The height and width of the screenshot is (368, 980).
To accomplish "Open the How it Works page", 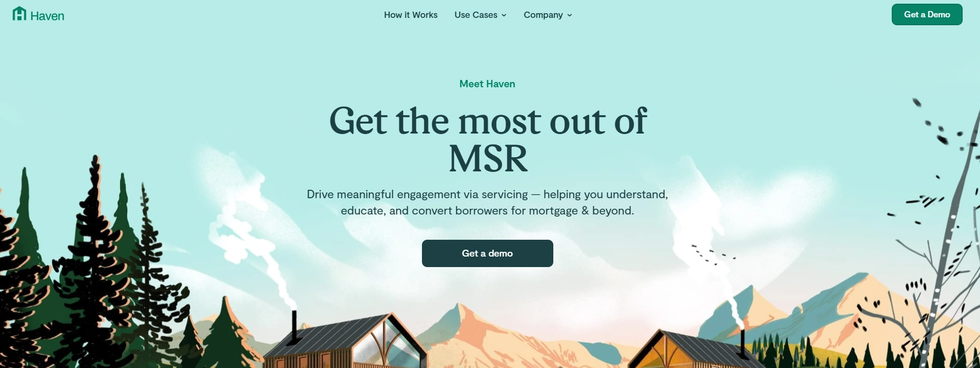I will pos(410,15).
